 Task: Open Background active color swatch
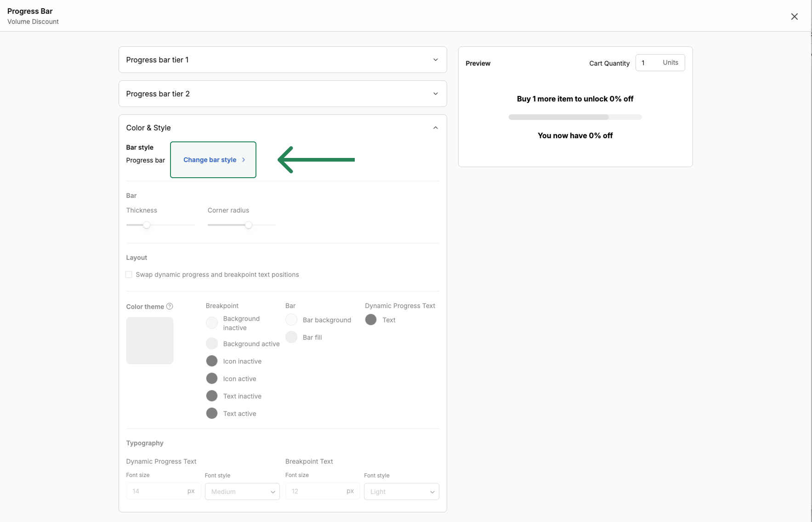click(x=212, y=343)
